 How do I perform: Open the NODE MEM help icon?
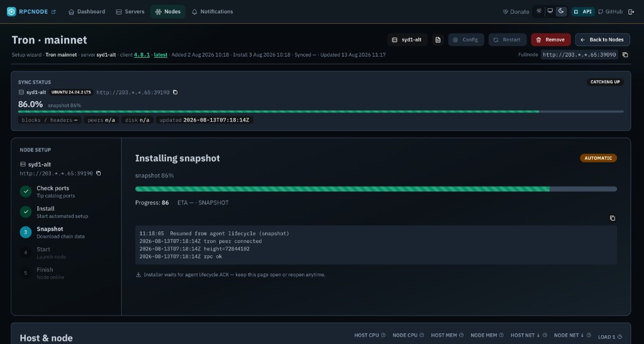click(x=501, y=335)
